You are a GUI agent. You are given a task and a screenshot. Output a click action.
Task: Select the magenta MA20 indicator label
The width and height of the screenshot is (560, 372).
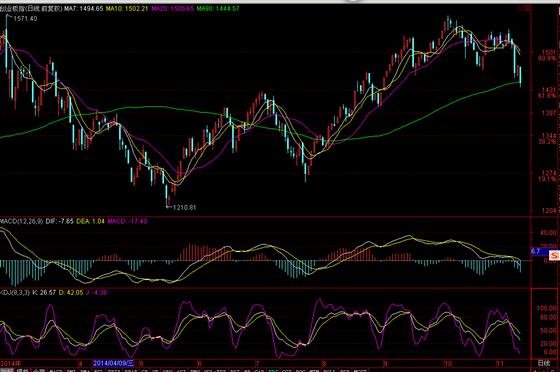coord(173,8)
